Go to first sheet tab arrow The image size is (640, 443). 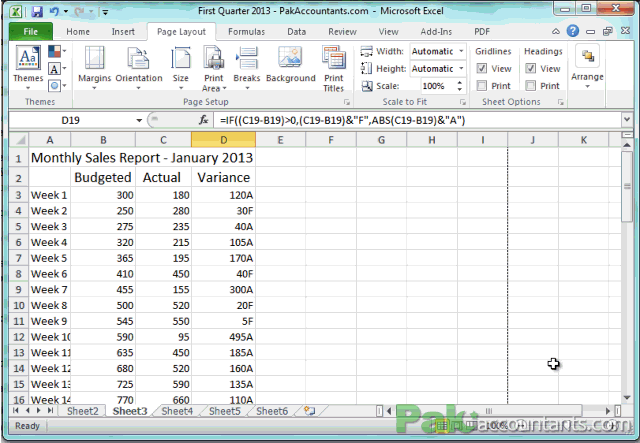tap(16, 410)
